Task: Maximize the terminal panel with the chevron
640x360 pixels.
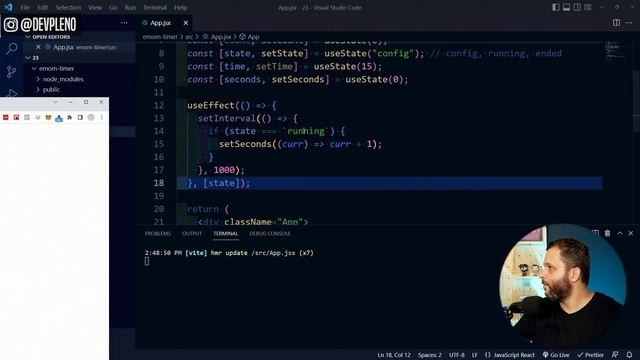Action: point(620,233)
